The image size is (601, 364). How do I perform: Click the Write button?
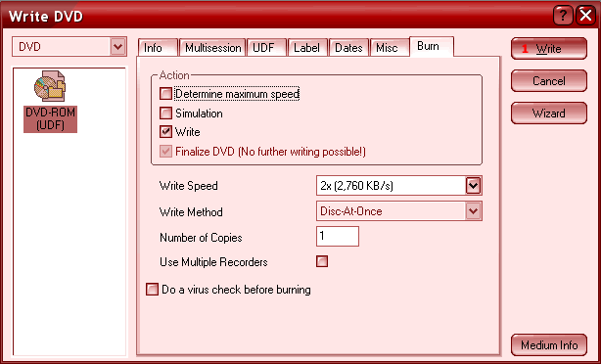point(549,49)
